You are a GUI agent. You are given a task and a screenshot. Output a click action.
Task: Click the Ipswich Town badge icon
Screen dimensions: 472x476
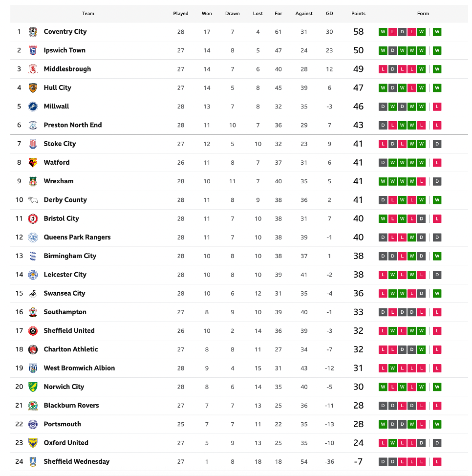point(33,50)
